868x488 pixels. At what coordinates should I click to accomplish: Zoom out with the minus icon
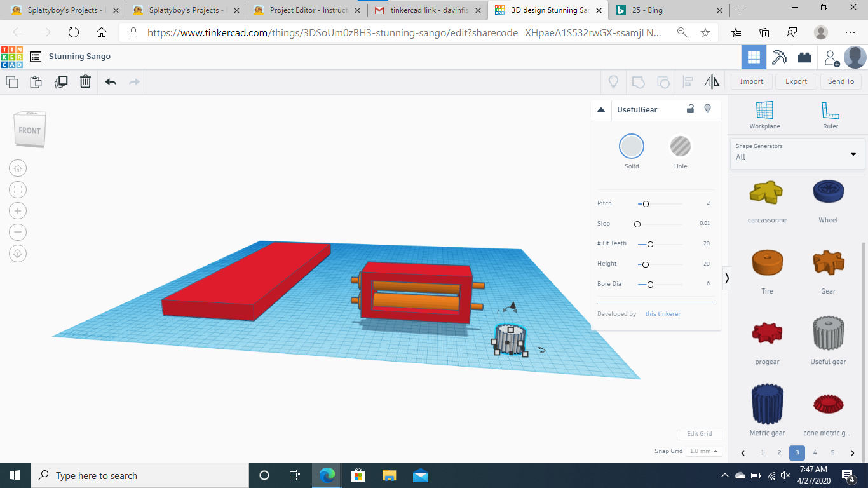tap(18, 232)
